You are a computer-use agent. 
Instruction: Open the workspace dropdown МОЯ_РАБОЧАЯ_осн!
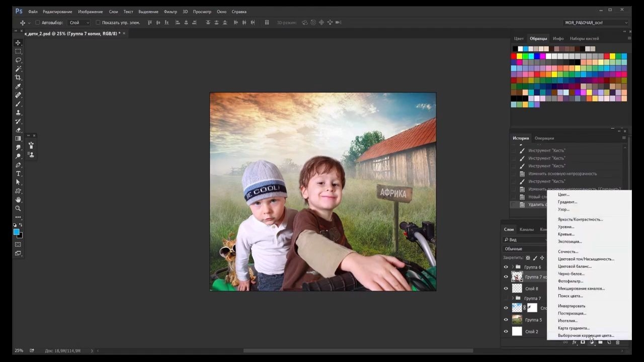(596, 23)
